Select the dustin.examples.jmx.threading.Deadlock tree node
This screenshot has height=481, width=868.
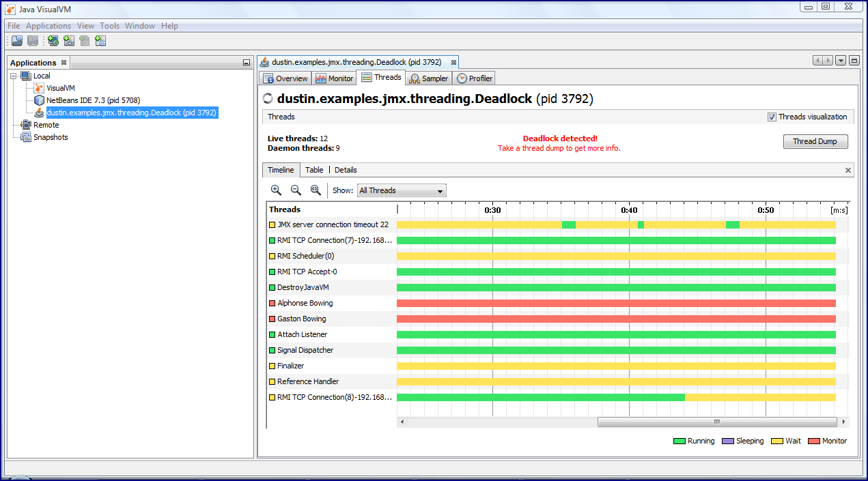point(131,113)
